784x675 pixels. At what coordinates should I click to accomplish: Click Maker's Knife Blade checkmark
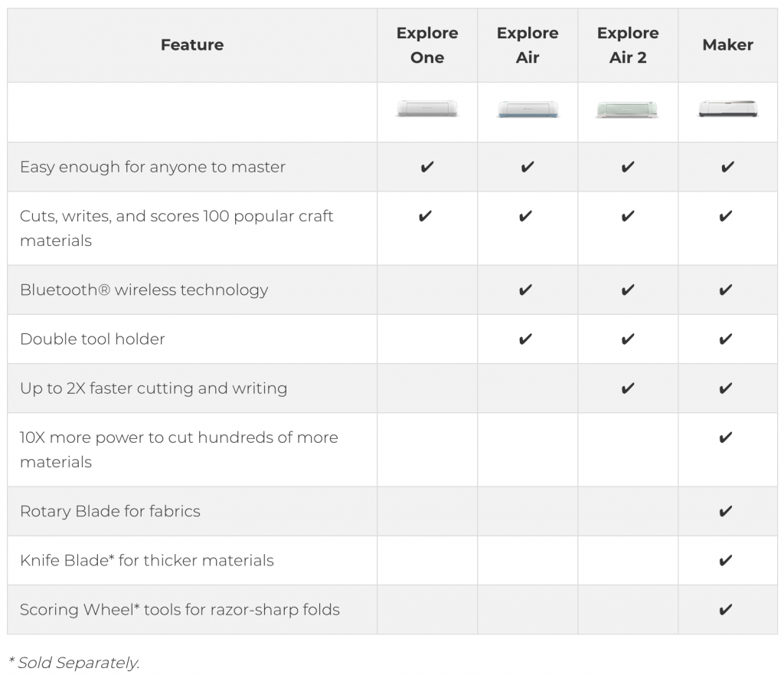(727, 560)
